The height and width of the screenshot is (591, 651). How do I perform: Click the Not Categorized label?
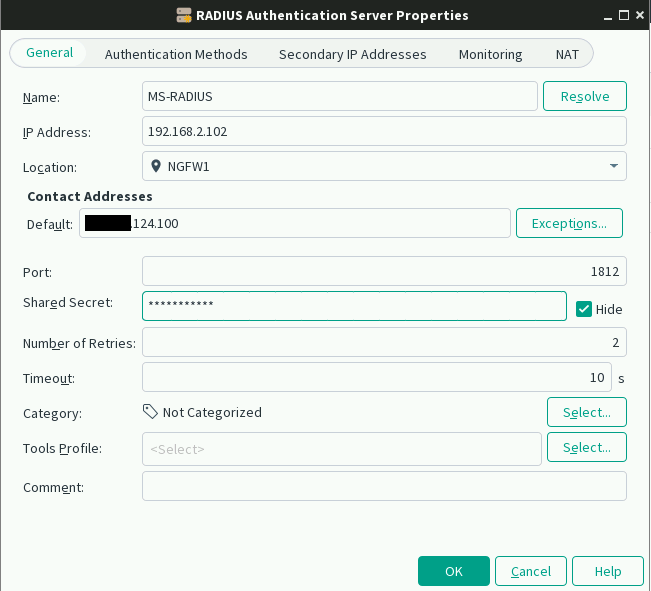(212, 412)
